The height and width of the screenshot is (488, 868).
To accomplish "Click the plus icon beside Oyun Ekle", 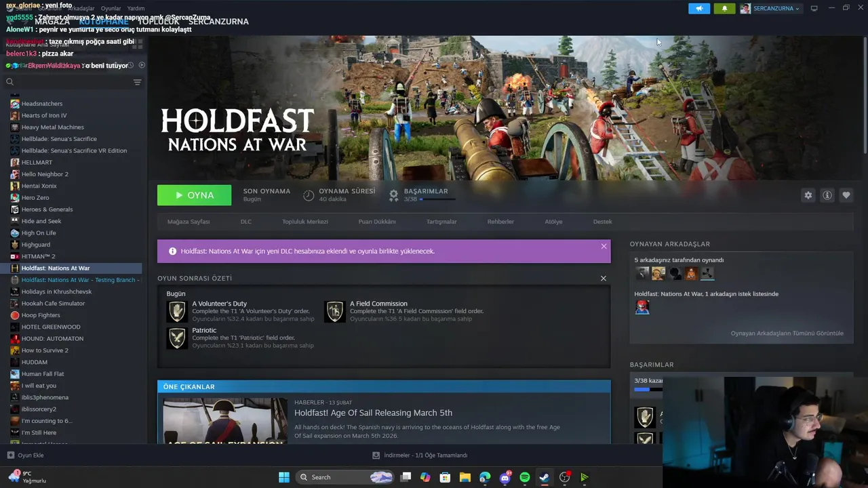I will click(x=10, y=455).
